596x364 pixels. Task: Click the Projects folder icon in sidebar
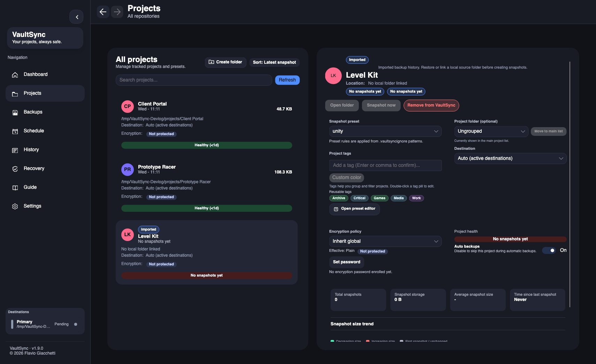pyautogui.click(x=15, y=94)
